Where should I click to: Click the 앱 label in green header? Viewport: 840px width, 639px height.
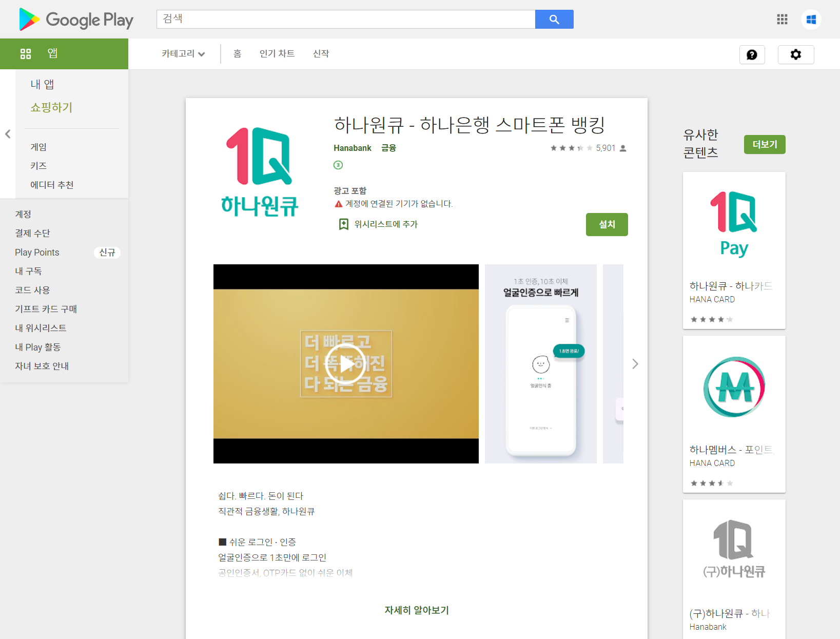coord(52,53)
